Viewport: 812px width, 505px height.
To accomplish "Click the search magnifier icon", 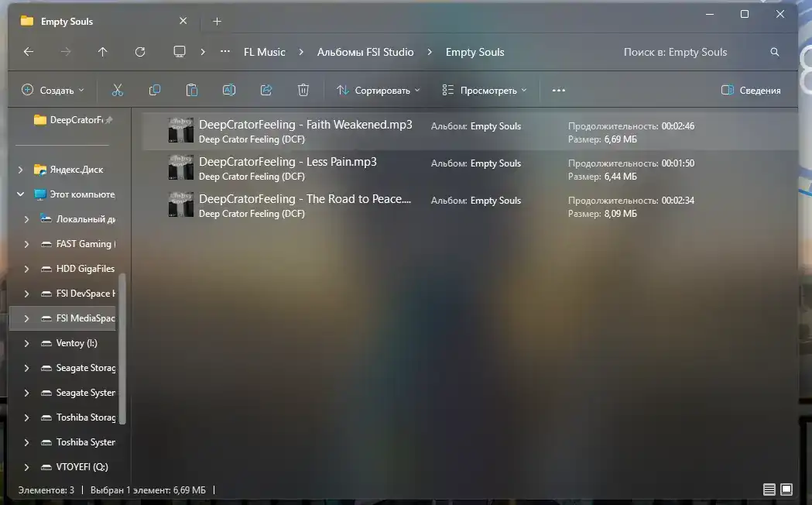I will coord(775,52).
